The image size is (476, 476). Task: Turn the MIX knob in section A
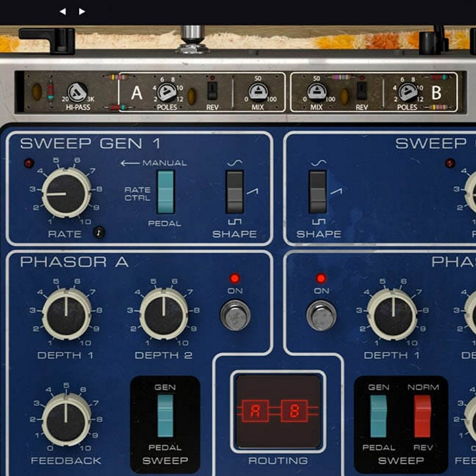coord(258,92)
